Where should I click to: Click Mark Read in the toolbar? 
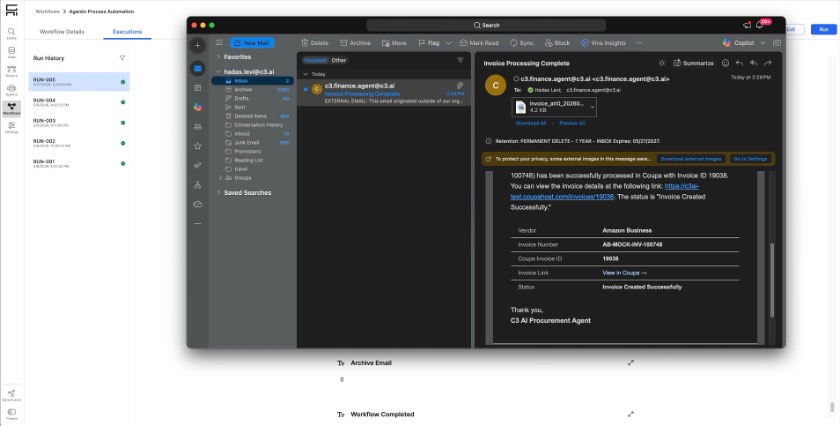click(x=479, y=43)
